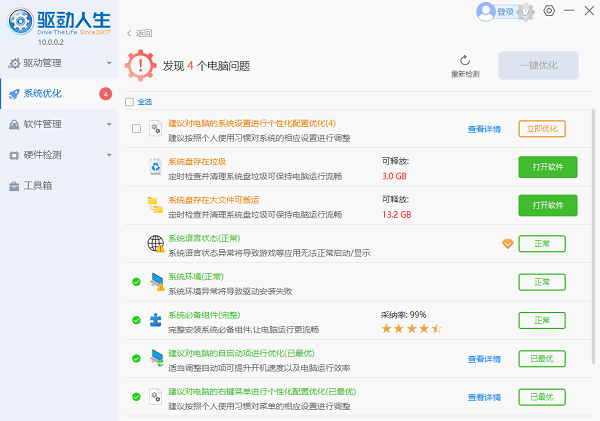Click the 一键优化 button
Screen dimensions: 600x421
[x=538, y=65]
